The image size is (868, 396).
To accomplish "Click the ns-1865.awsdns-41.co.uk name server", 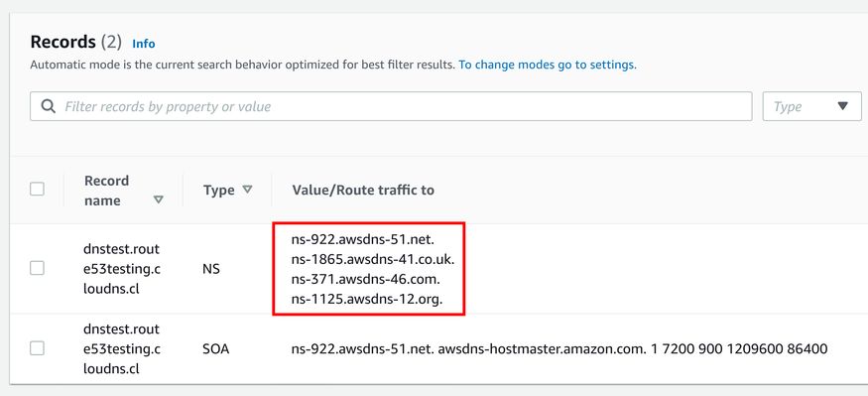I will [373, 260].
